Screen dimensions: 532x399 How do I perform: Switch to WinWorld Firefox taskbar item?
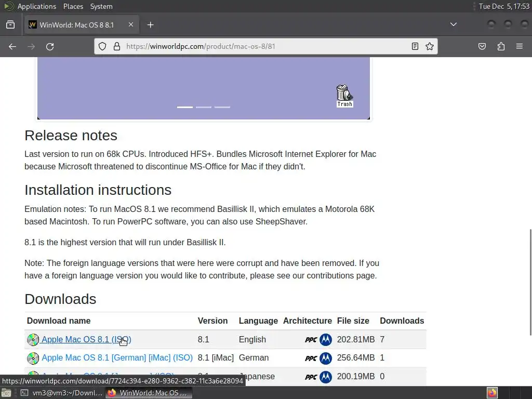coord(149,393)
